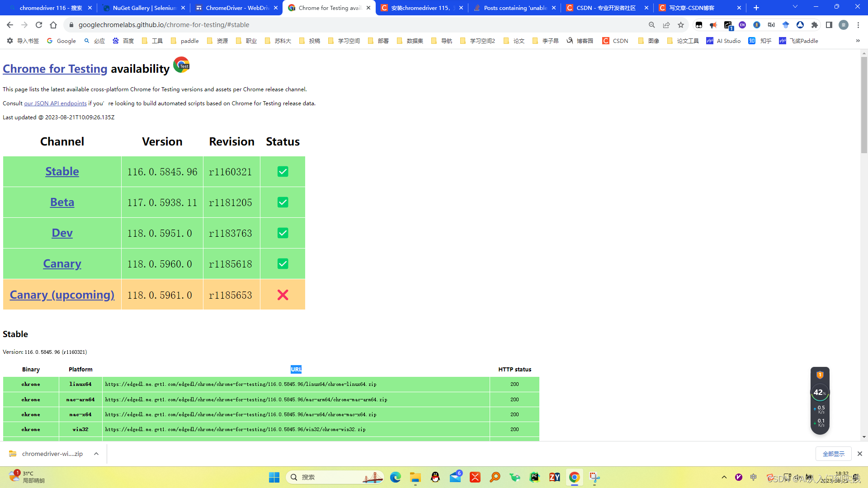Open PyCharm from the taskbar
868x488 pixels.
pyautogui.click(x=535, y=477)
